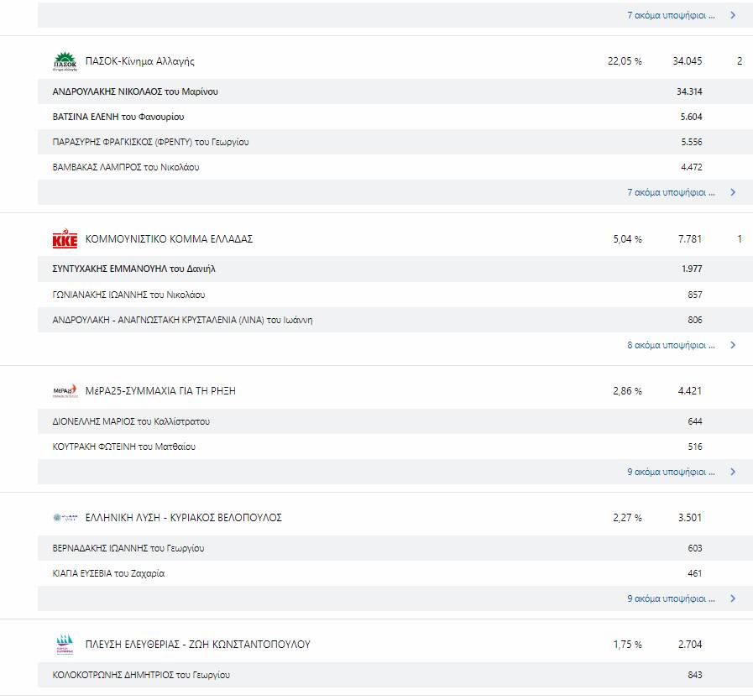753x700 pixels.
Task: Select candidate ΚΟΛΟΚΟΤΡΩΝΗΣ ΔΗΜΗΤΡΙΟΣ row
Action: (x=395, y=675)
